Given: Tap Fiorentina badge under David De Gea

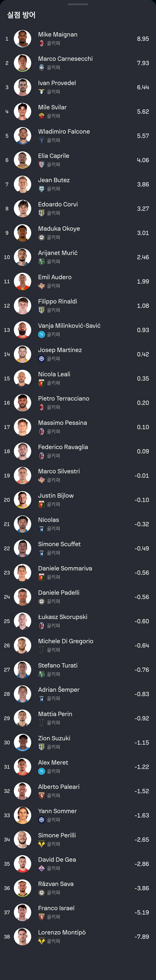Looking at the screenshot, I should 41,868.
